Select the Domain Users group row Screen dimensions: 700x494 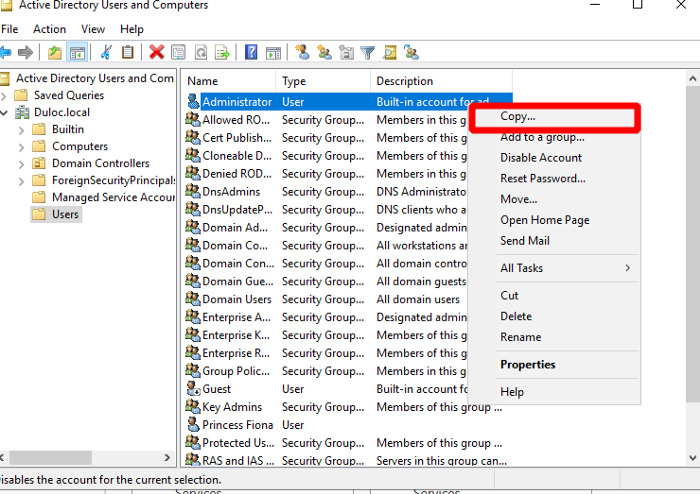tap(348, 299)
